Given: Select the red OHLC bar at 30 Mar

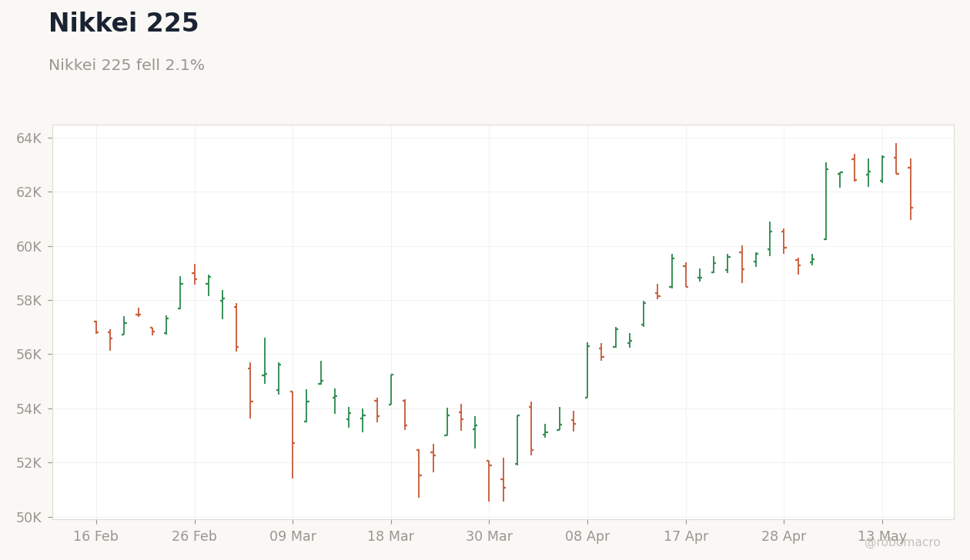Looking at the screenshot, I should pos(489,481).
